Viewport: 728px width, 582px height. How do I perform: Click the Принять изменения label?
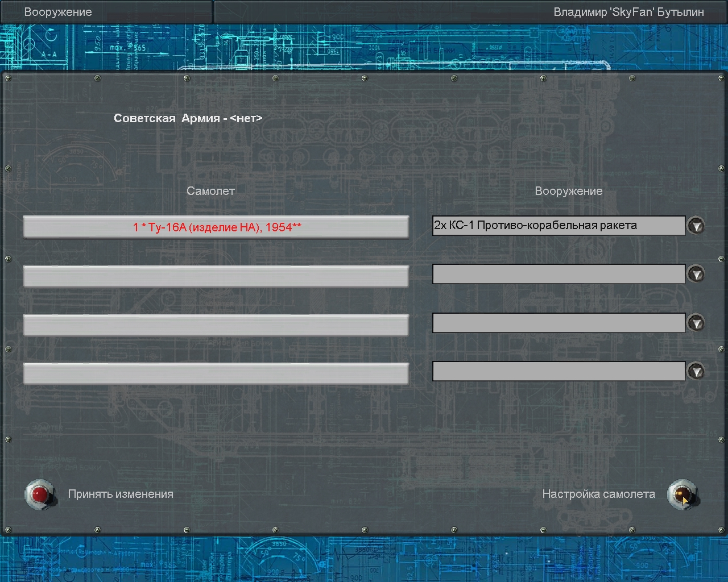[x=121, y=494]
